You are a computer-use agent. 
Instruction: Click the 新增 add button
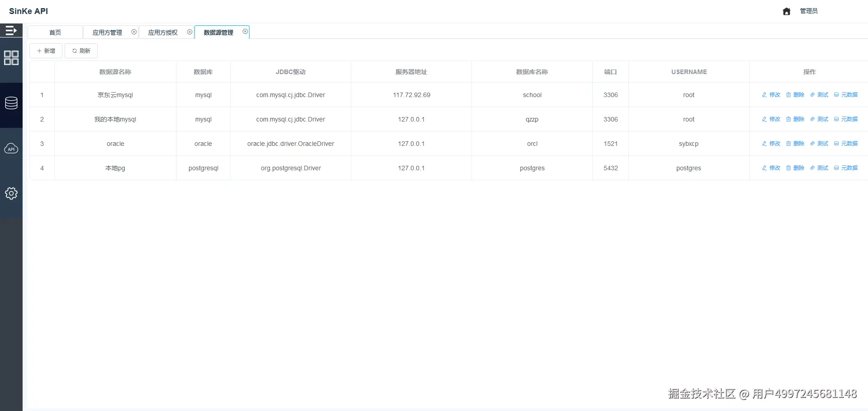point(46,51)
